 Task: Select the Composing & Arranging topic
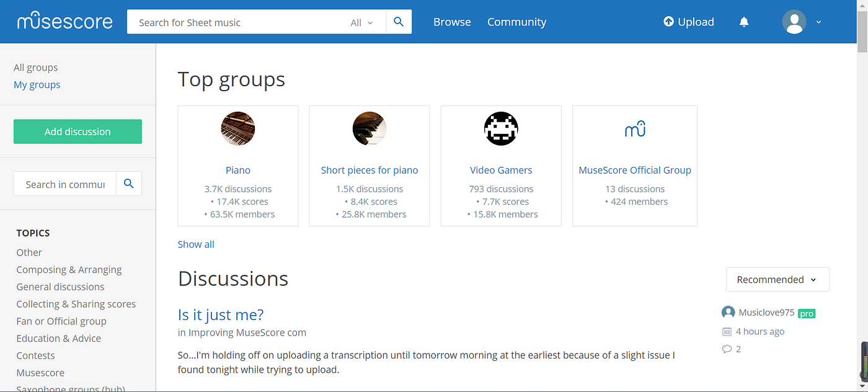click(x=69, y=270)
